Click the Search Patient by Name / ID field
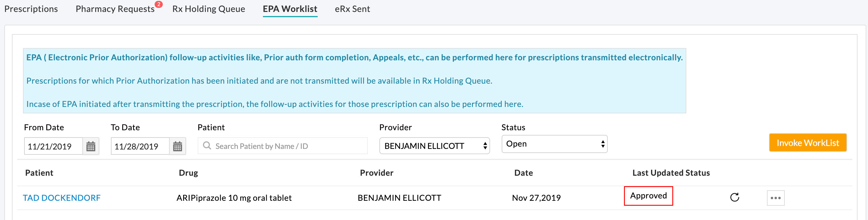The width and height of the screenshot is (868, 220). [283, 146]
